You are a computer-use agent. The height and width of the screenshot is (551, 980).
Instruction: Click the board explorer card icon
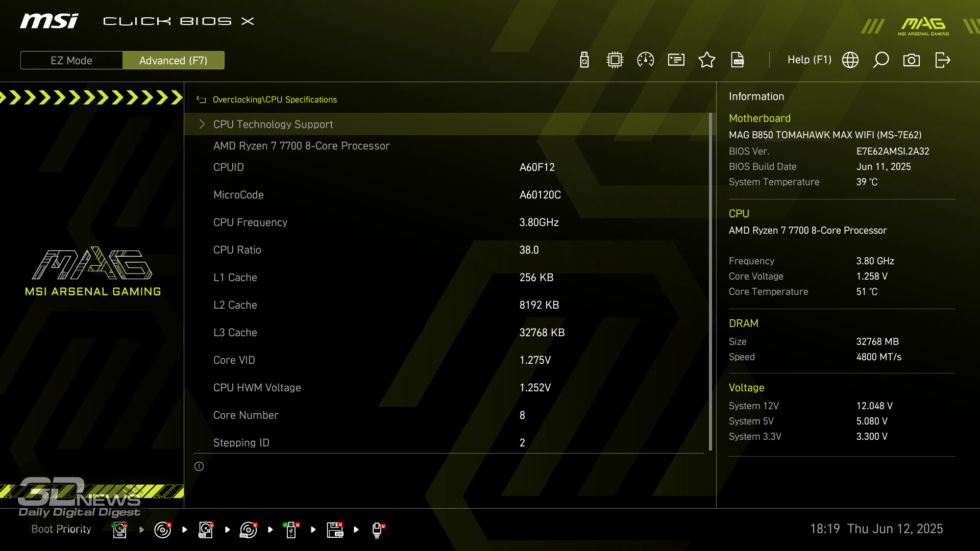[676, 60]
